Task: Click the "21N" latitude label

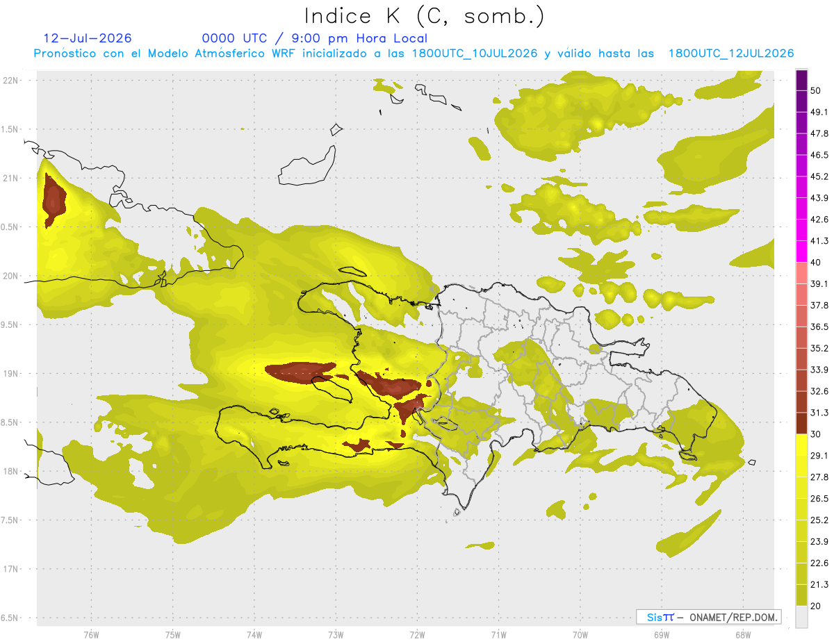Action: pyautogui.click(x=10, y=179)
